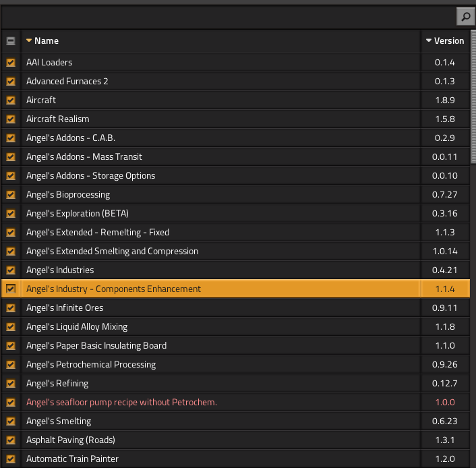Select the AAI Loaders mod name
Image resolution: width=476 pixels, height=468 pixels.
[49, 62]
